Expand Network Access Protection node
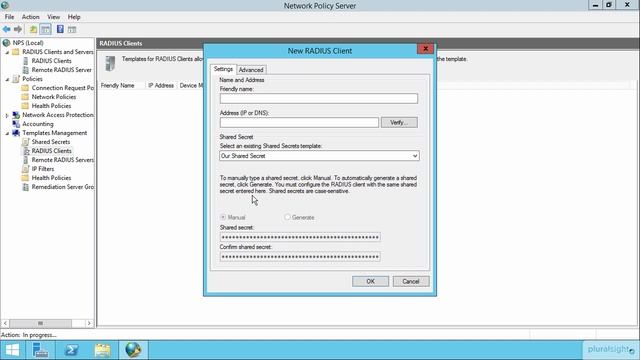This screenshot has height=360, width=640. coord(7,116)
